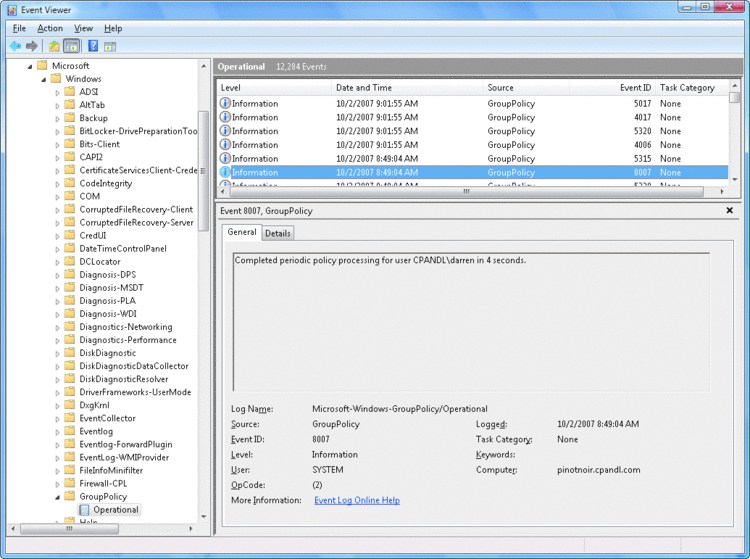Click the COM folder icon
This screenshot has width=750, height=559.
tap(70, 196)
